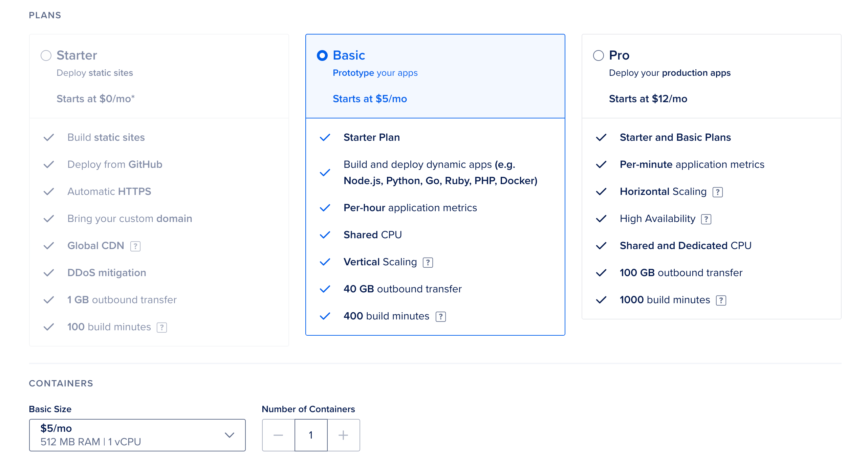Click checkmark beside Shared and Dedicated CPU
Image resolution: width=868 pixels, height=469 pixels.
coord(601,246)
